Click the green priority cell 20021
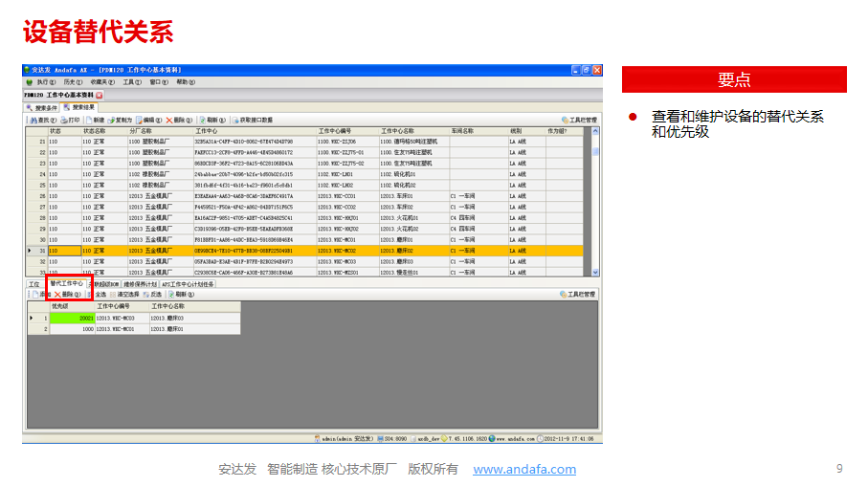 73,318
